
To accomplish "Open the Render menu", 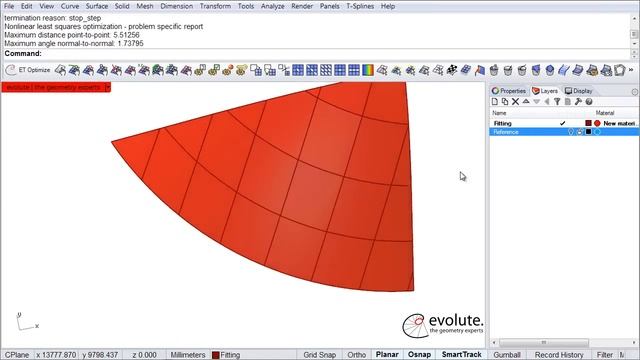I will click(x=302, y=6).
